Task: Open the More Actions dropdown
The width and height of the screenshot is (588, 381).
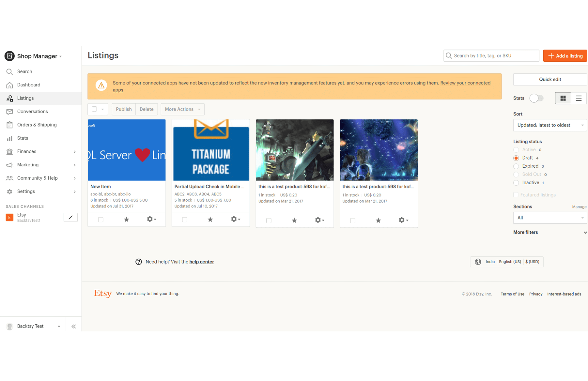Action: [x=182, y=109]
